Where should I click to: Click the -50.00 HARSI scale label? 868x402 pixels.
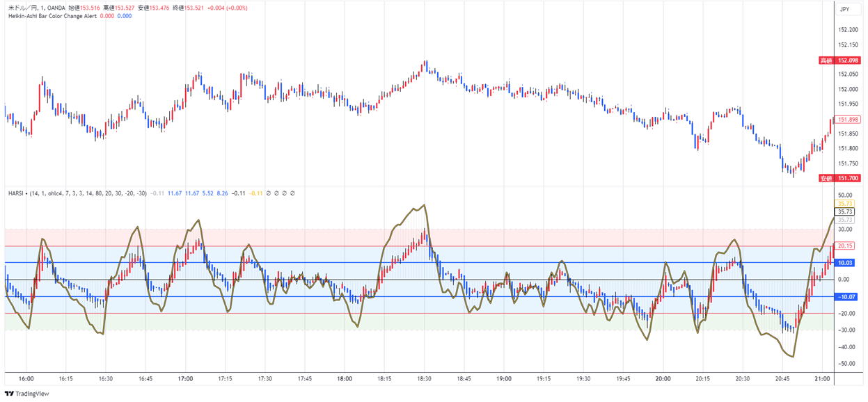(846, 364)
